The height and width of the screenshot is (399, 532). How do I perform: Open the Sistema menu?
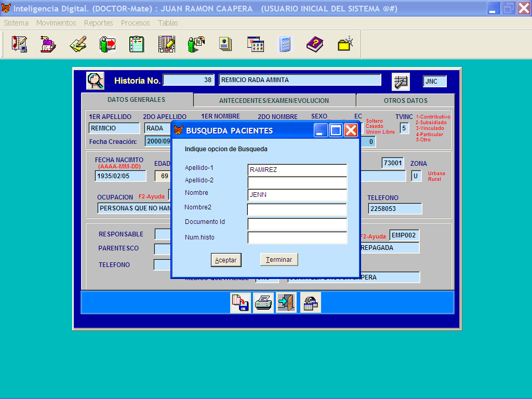coord(16,23)
